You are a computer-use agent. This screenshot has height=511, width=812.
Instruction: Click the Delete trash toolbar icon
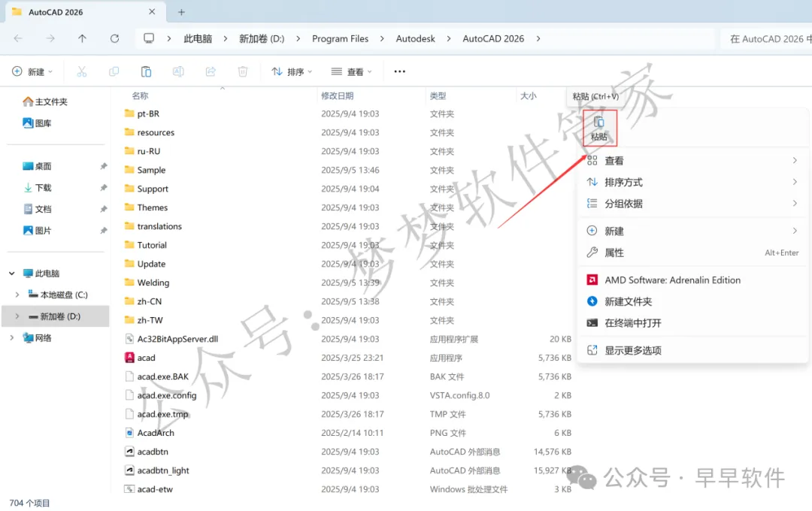242,71
